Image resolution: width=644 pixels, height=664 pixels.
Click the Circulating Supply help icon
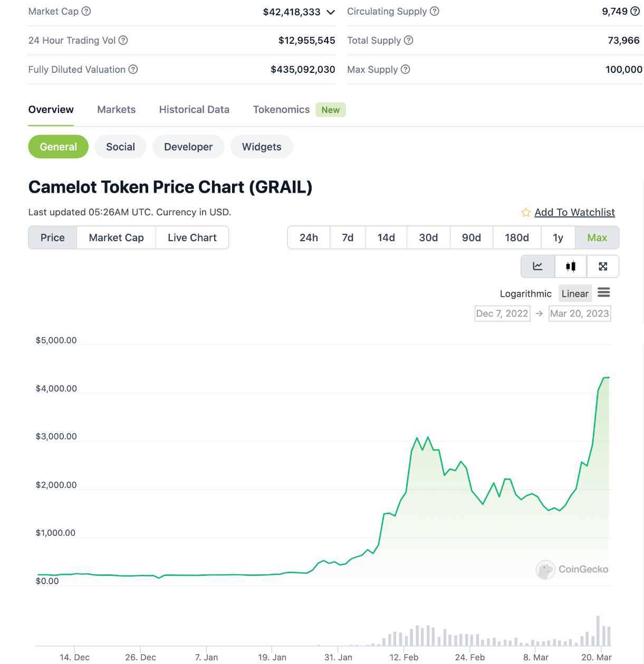pos(434,11)
